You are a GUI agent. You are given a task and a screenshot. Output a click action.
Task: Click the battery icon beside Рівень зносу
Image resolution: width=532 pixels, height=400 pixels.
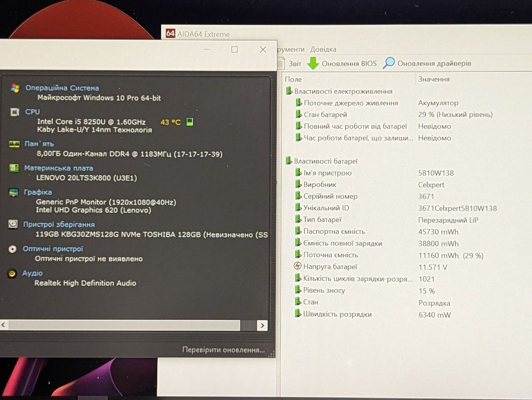(298, 290)
